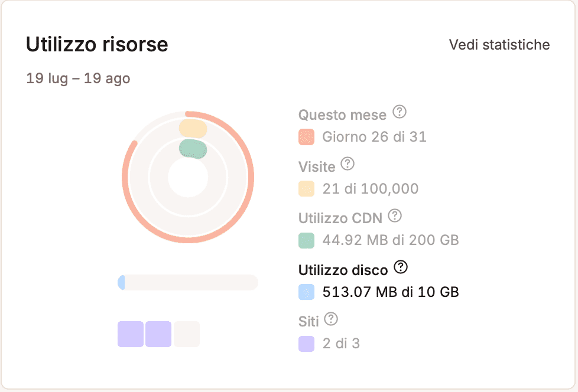The width and height of the screenshot is (578, 392).
Task: Click the green CDN segment in donut chart
Action: point(194,148)
